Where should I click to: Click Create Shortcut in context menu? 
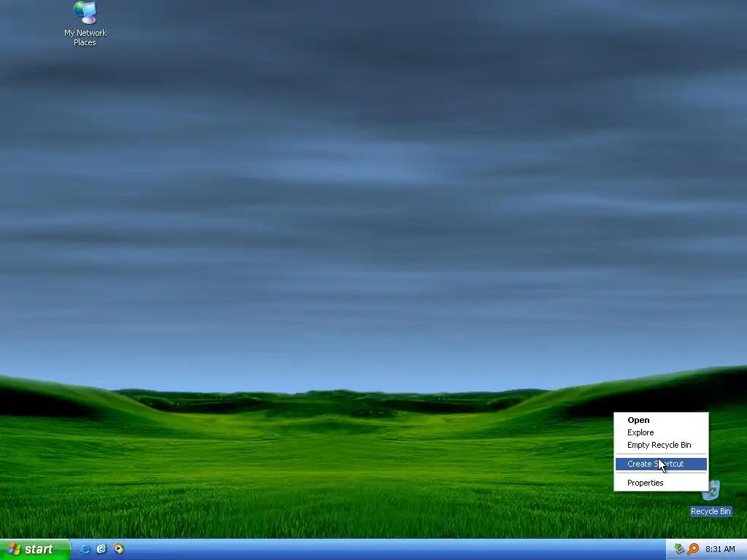(x=661, y=464)
